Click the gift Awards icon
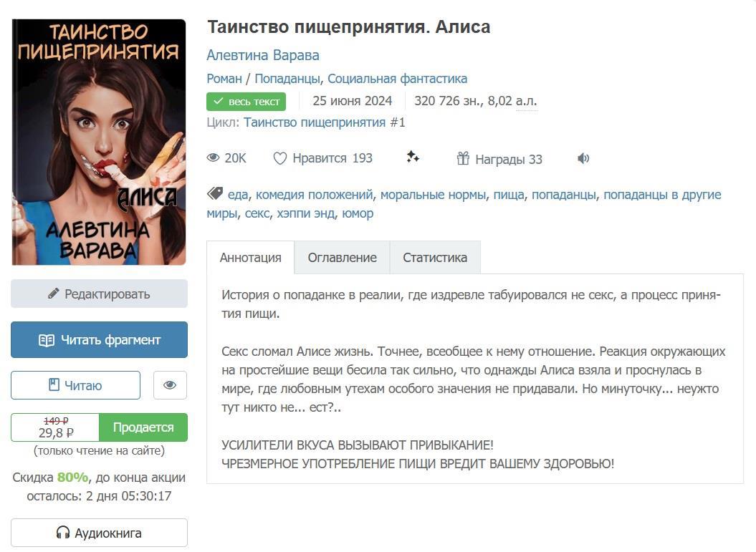Screen dimensions: 756x552 463,158
